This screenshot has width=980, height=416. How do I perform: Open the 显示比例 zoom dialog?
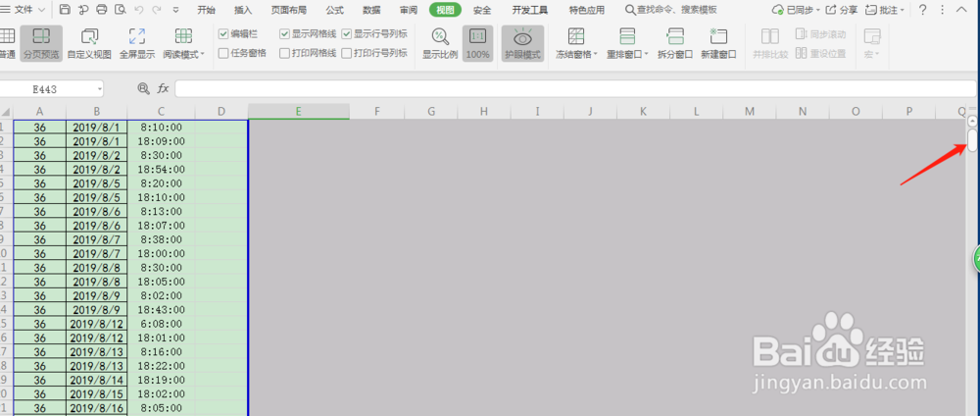(440, 43)
